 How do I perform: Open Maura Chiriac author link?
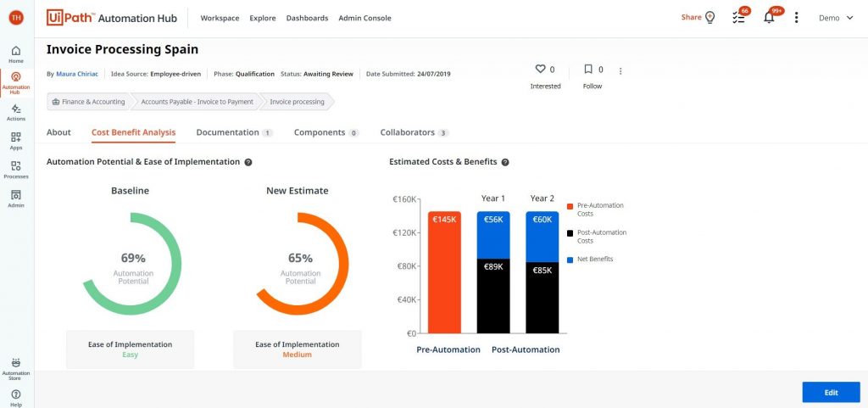[x=77, y=74]
